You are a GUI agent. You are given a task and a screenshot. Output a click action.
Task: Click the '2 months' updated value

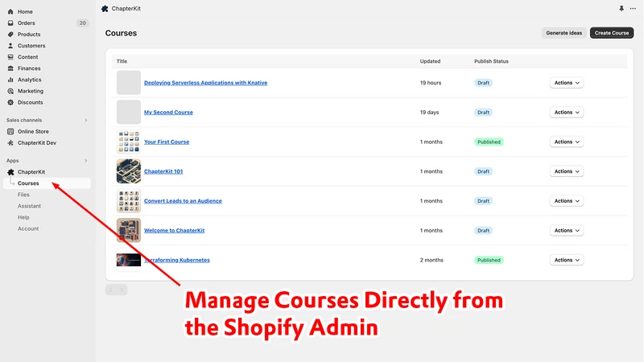click(x=431, y=260)
